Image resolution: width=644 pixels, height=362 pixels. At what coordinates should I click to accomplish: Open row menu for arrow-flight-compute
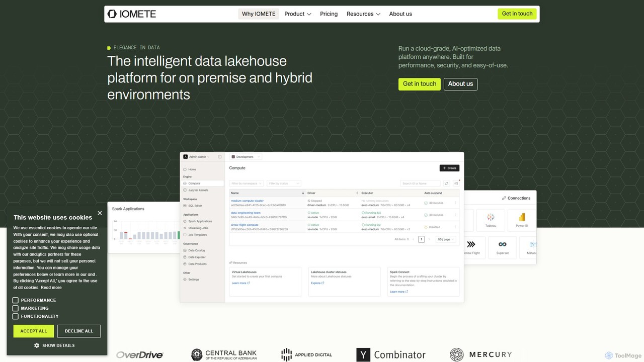point(455,227)
